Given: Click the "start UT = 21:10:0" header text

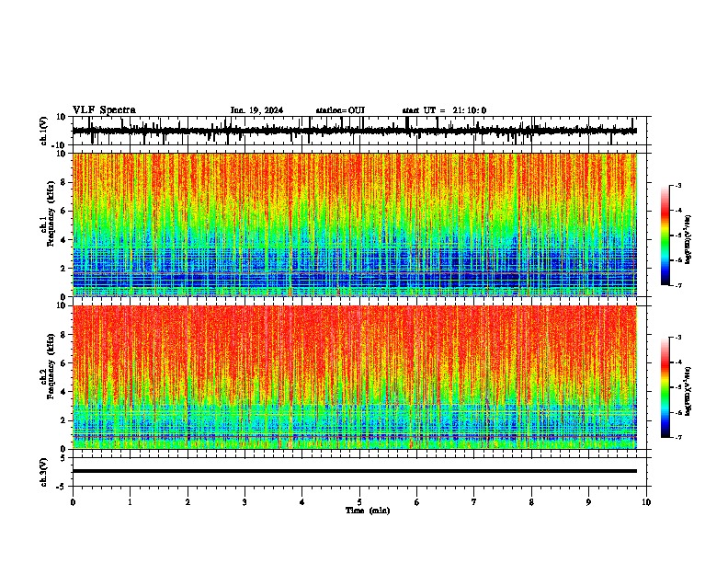Looking at the screenshot, I should pyautogui.click(x=444, y=110).
